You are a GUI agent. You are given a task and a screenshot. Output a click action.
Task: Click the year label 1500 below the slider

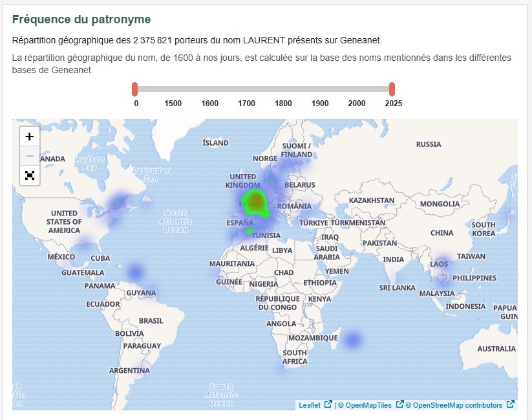(x=172, y=102)
